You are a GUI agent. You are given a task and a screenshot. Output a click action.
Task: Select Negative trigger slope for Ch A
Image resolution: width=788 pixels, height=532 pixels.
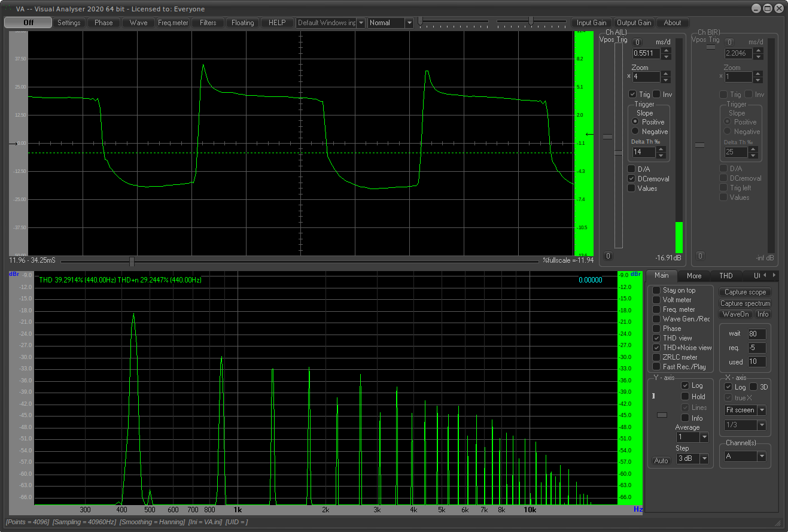[635, 132]
